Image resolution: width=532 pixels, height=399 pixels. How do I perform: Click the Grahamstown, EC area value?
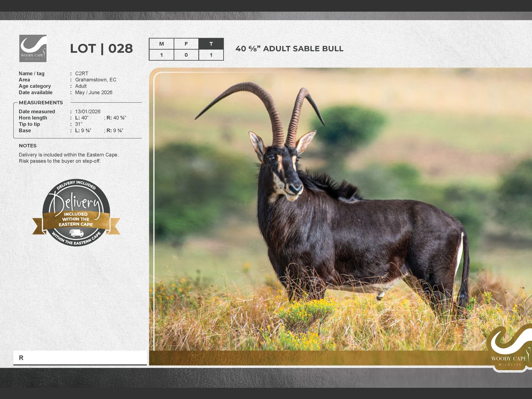click(x=96, y=80)
